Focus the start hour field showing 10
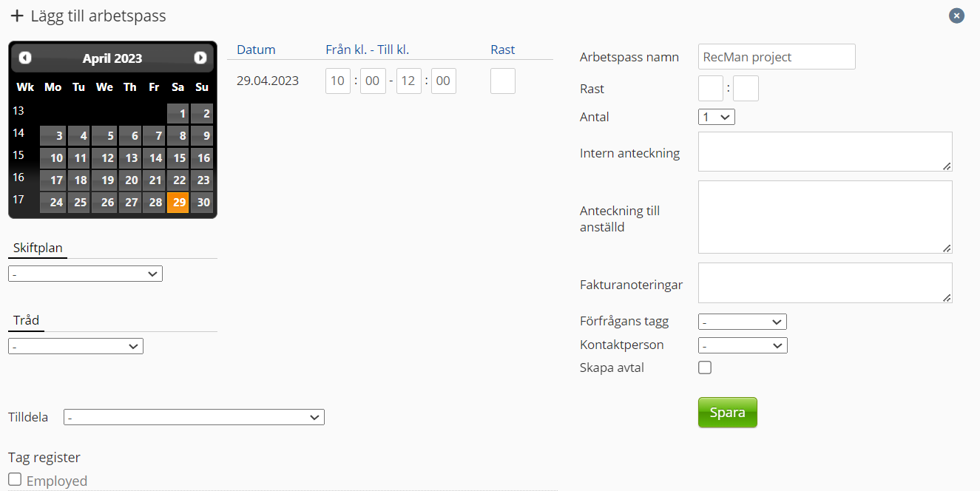The image size is (980, 491). tap(338, 81)
